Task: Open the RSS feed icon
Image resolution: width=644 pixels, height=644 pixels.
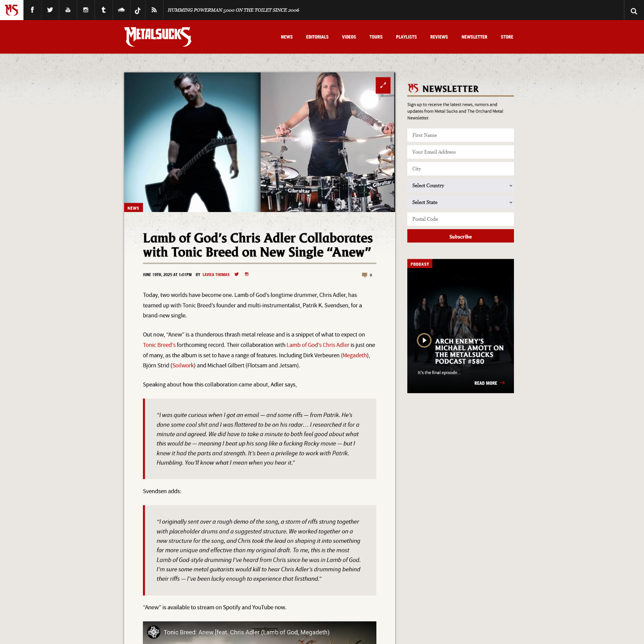Action: coord(154,10)
